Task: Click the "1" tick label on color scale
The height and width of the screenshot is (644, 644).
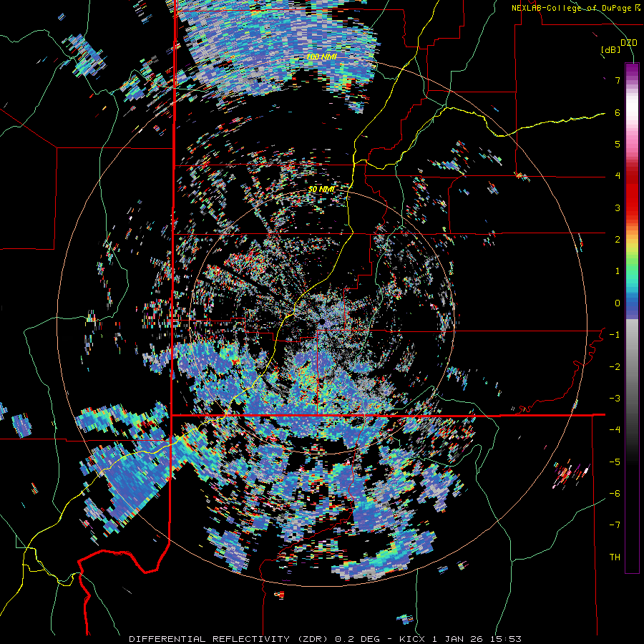Action: [618, 271]
